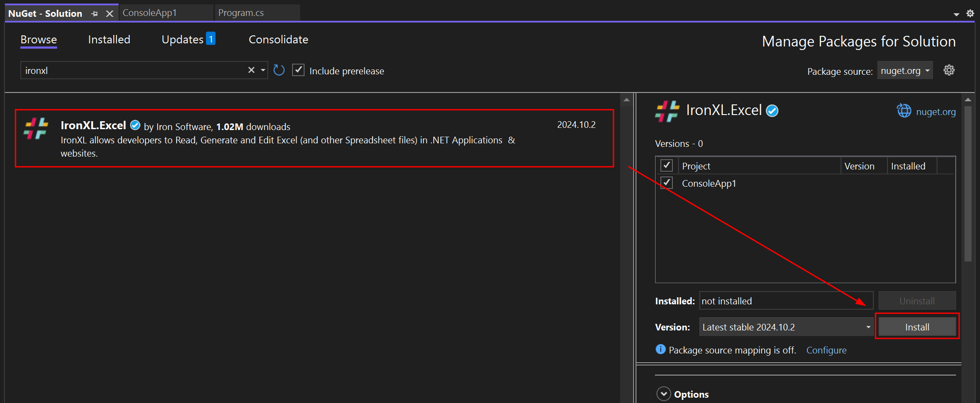The width and height of the screenshot is (980, 403).
Task: Open the Consolidate tab
Action: tap(278, 39)
